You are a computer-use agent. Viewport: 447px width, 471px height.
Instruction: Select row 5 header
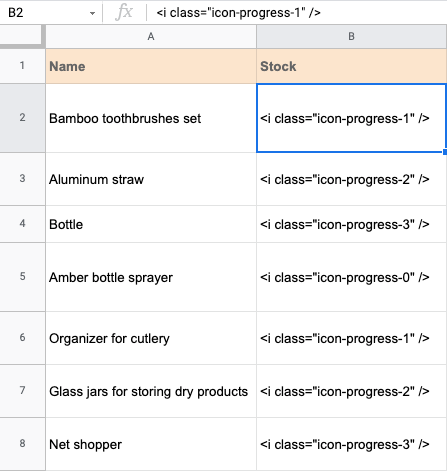click(22, 277)
